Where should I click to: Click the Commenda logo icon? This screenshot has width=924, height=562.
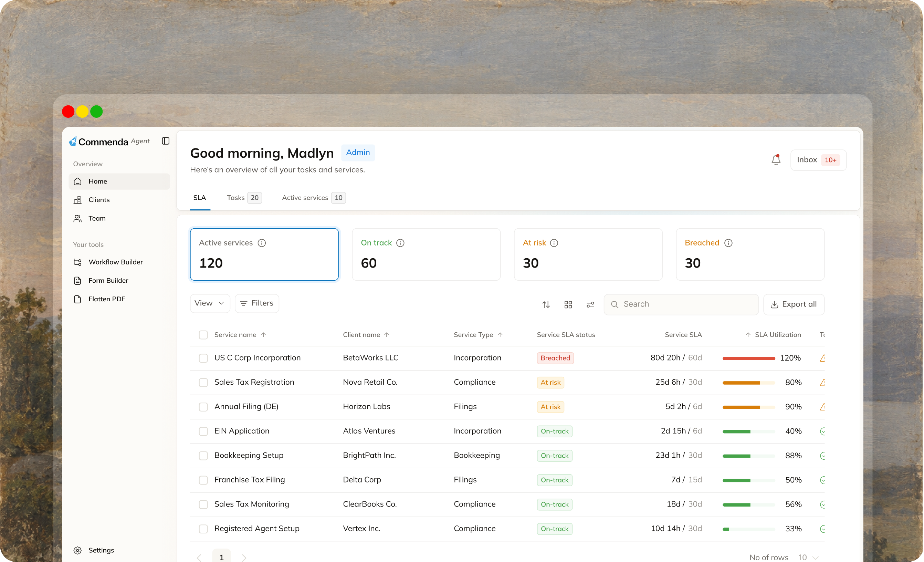click(73, 142)
